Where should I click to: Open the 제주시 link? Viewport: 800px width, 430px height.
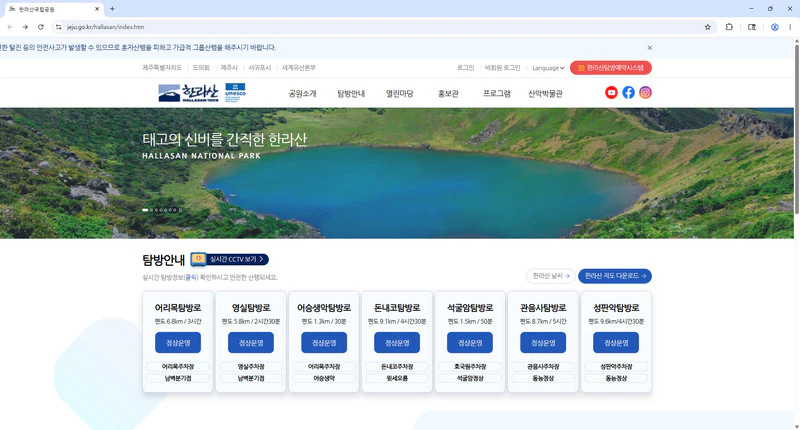pyautogui.click(x=229, y=67)
